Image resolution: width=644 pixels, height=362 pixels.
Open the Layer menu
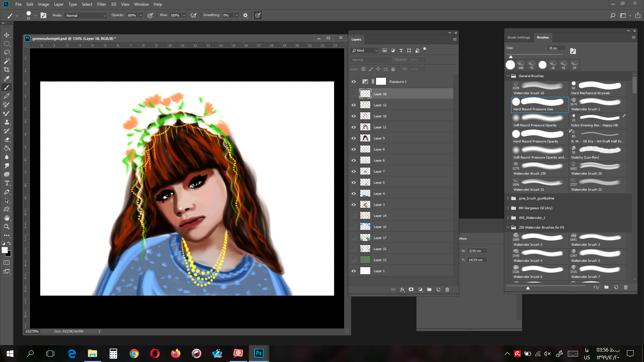59,4
